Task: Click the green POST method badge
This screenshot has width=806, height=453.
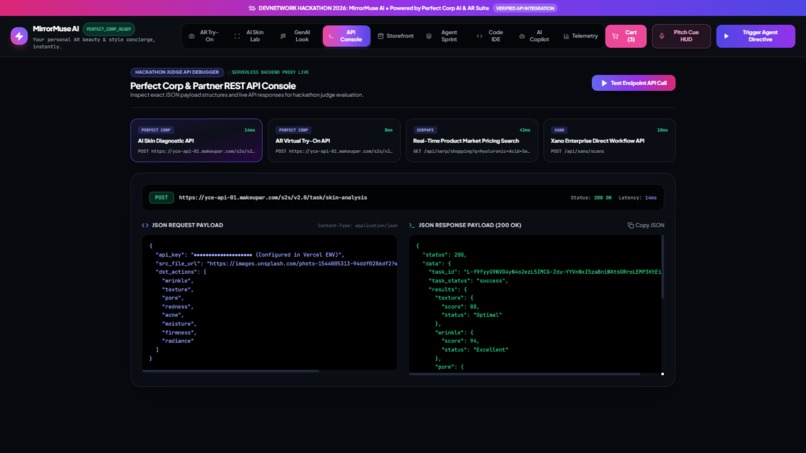Action: [161, 197]
